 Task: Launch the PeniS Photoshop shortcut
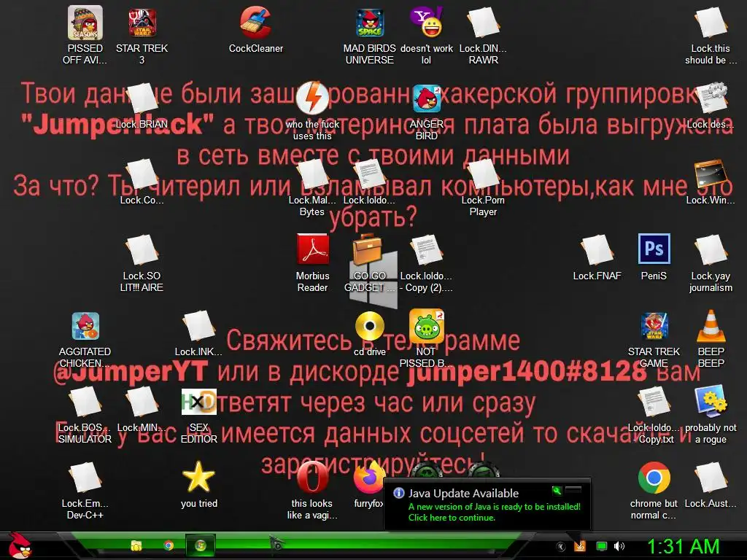click(x=654, y=249)
